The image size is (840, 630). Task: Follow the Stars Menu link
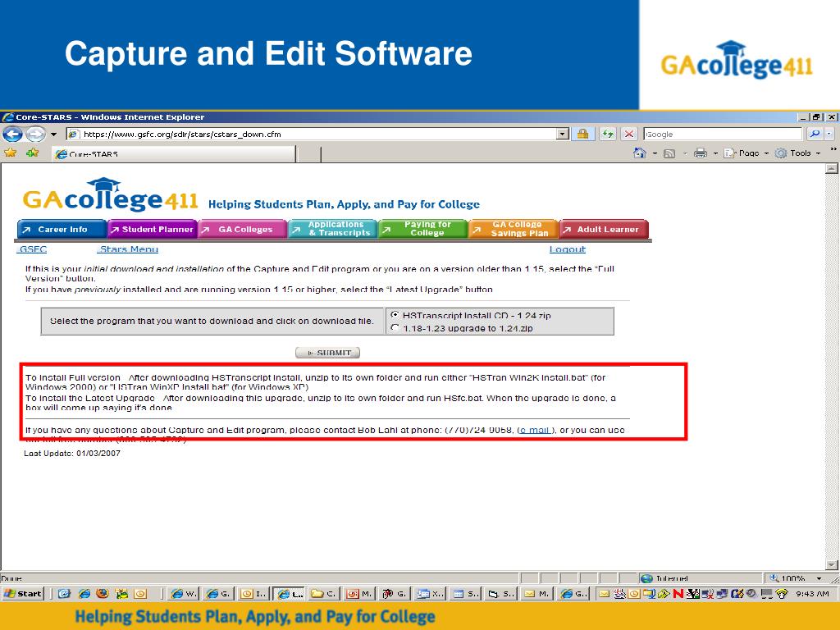click(129, 249)
